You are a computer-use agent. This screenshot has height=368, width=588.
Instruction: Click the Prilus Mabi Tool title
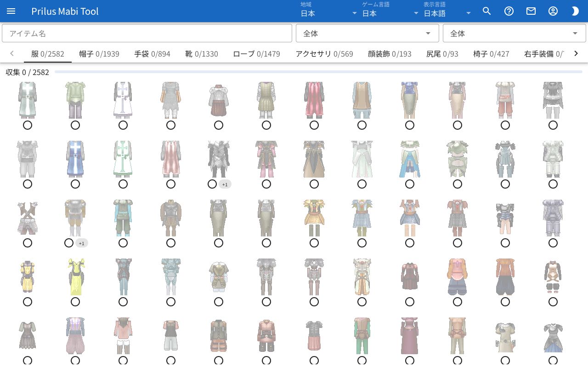65,11
